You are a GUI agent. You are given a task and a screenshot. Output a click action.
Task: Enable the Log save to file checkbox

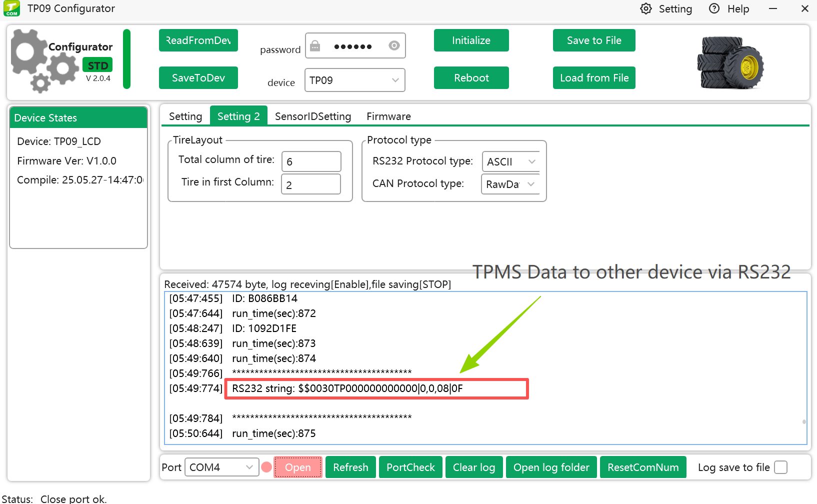(x=780, y=467)
